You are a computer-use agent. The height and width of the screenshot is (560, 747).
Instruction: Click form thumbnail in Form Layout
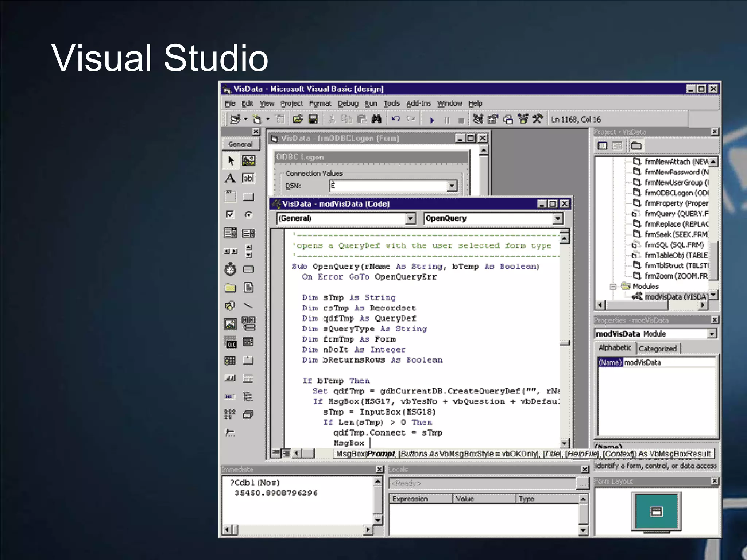(657, 512)
